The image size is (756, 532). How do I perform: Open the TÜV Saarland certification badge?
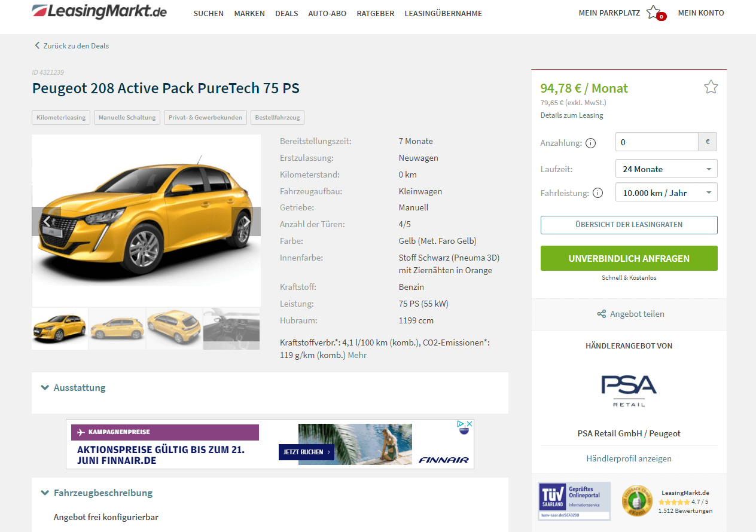click(574, 501)
